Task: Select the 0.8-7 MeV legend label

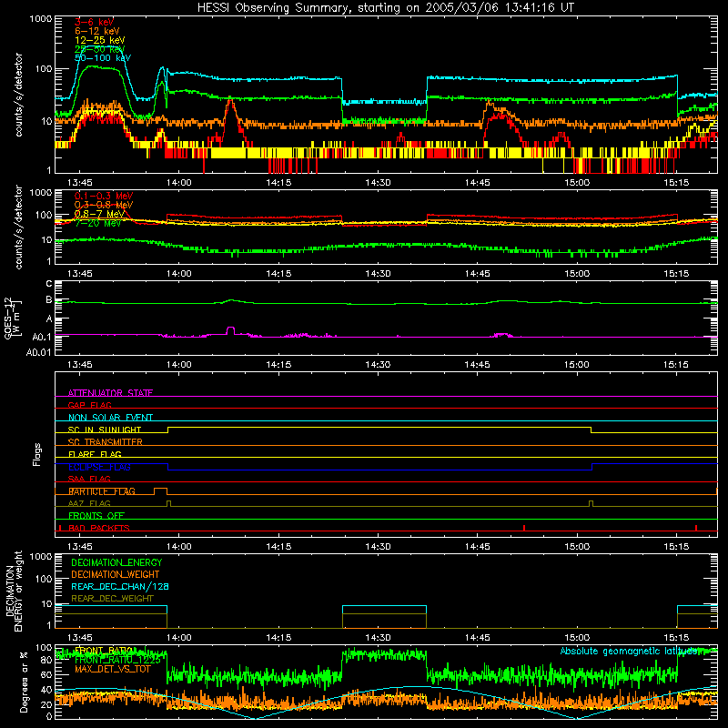Action: (x=99, y=214)
